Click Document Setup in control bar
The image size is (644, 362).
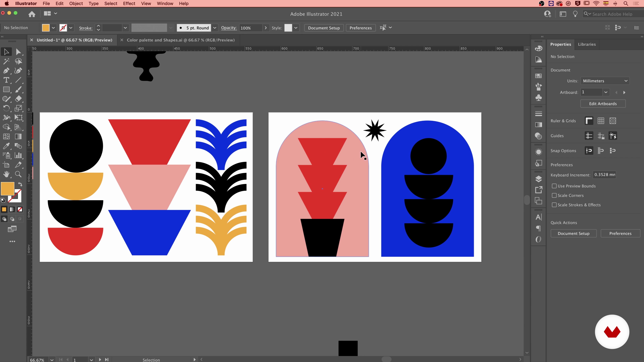pyautogui.click(x=324, y=28)
